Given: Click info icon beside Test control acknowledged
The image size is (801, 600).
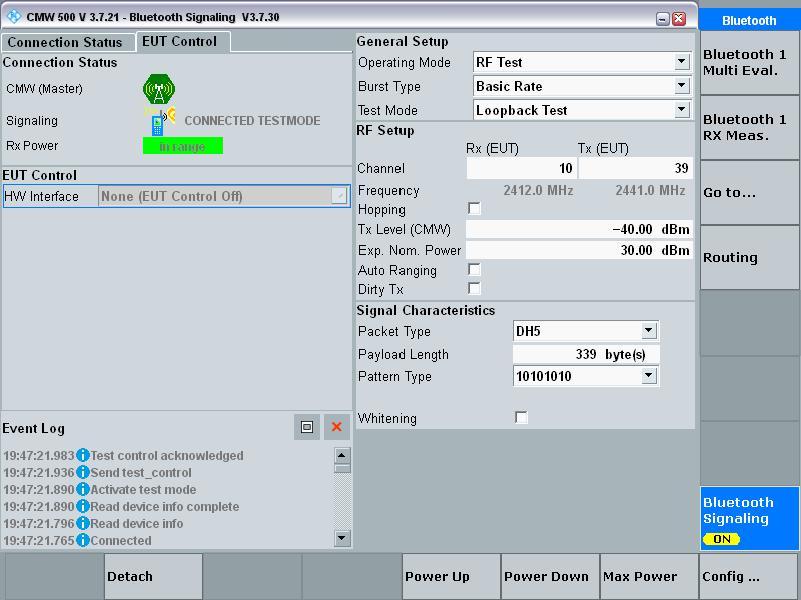Looking at the screenshot, I should click(82, 455).
